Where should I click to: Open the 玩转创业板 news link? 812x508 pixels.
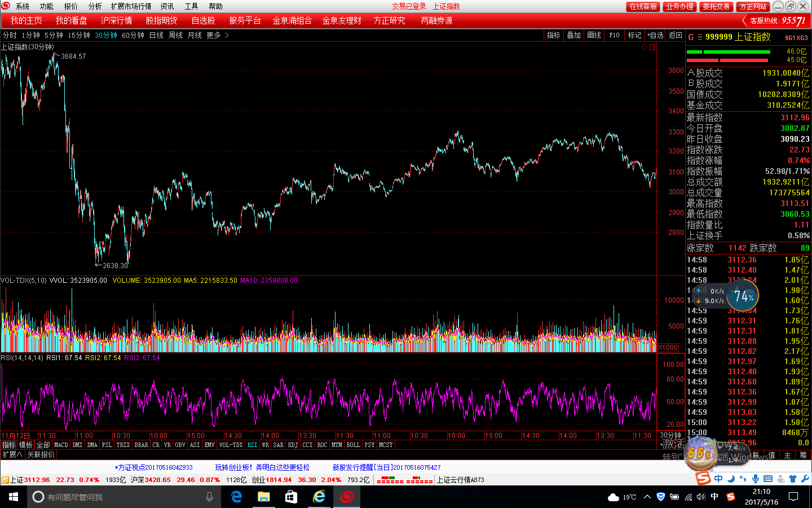click(x=262, y=467)
